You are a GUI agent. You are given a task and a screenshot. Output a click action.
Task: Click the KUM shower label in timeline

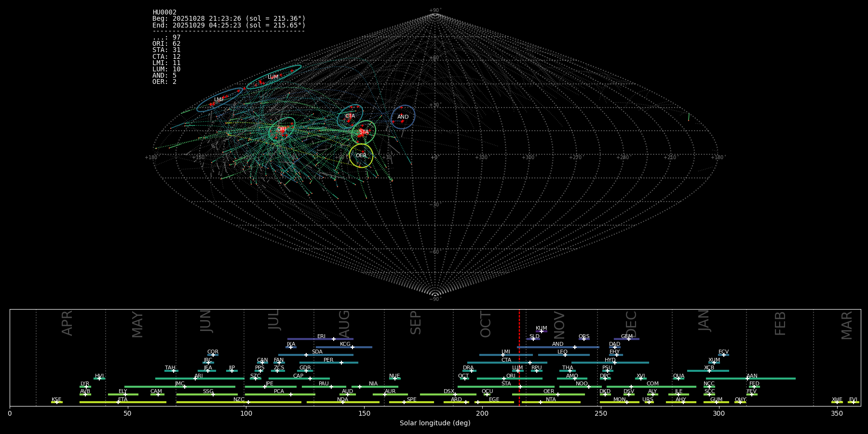(x=542, y=328)
